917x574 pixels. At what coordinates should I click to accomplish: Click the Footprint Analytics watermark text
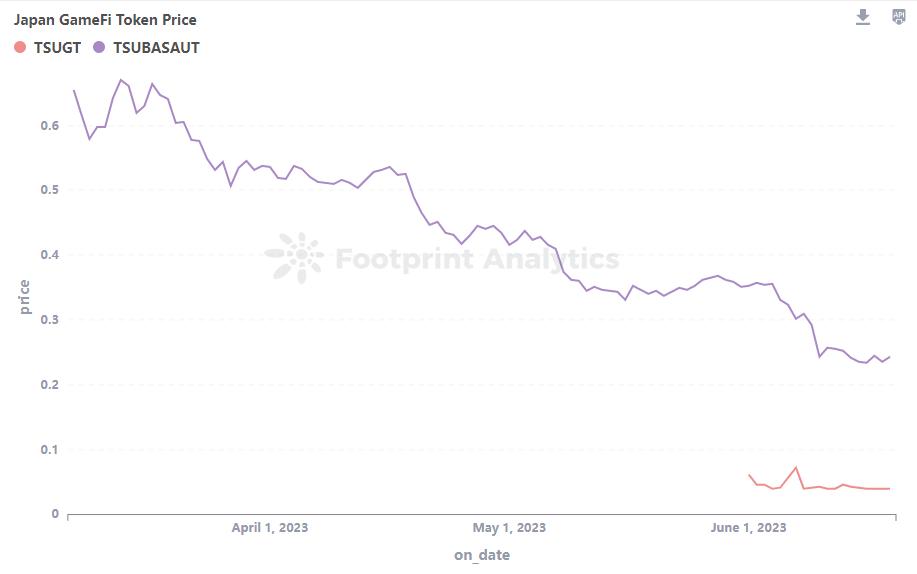[x=477, y=260]
